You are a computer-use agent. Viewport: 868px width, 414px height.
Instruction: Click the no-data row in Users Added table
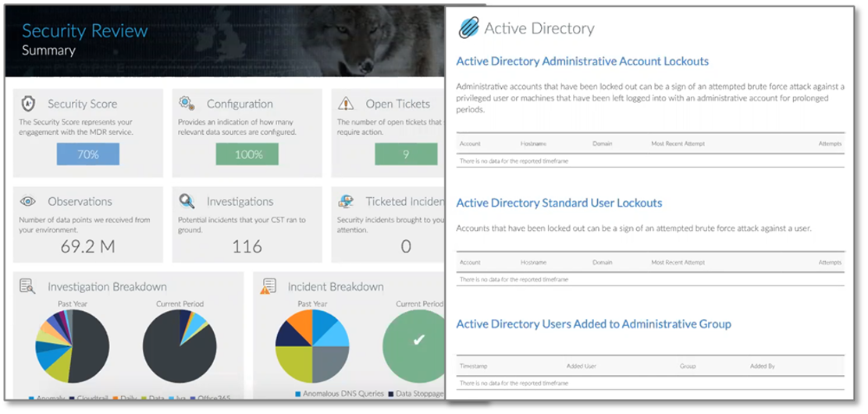coord(650,383)
